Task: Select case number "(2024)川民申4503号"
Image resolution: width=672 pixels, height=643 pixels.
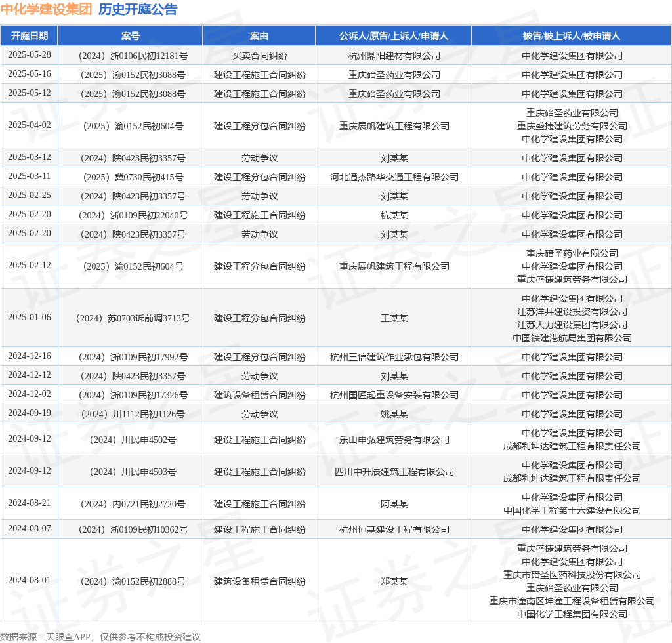Action: click(133, 472)
